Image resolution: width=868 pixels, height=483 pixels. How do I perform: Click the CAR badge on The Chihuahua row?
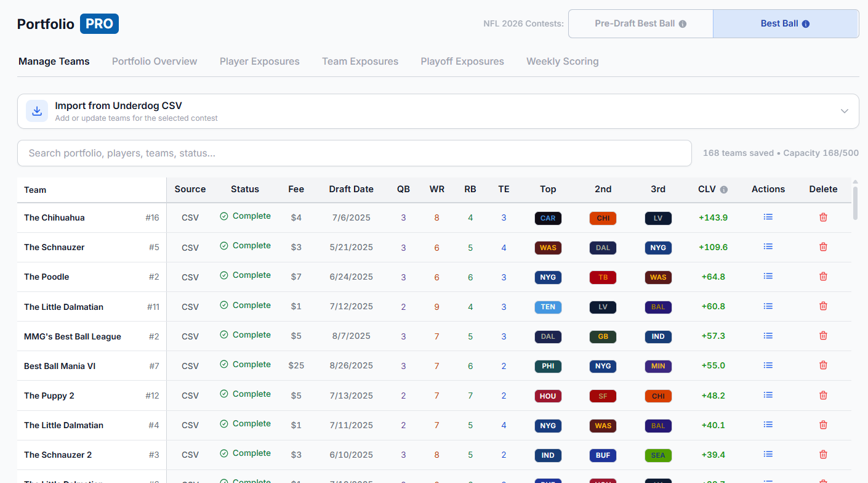tap(548, 217)
